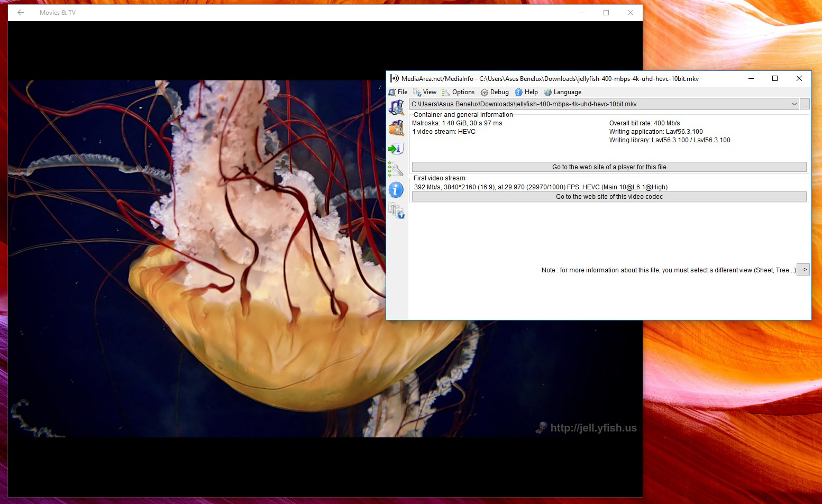This screenshot has width=822, height=504.
Task: Click the file path combo box field
Action: point(604,104)
